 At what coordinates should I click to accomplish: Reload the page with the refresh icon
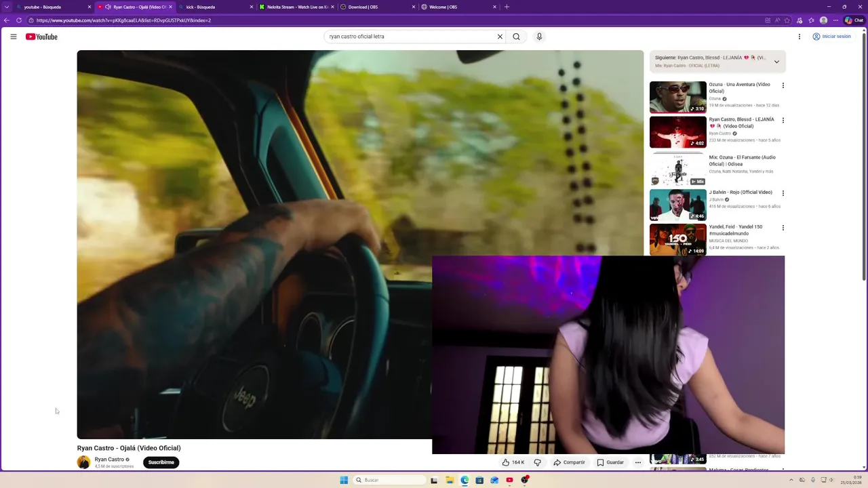coord(19,20)
